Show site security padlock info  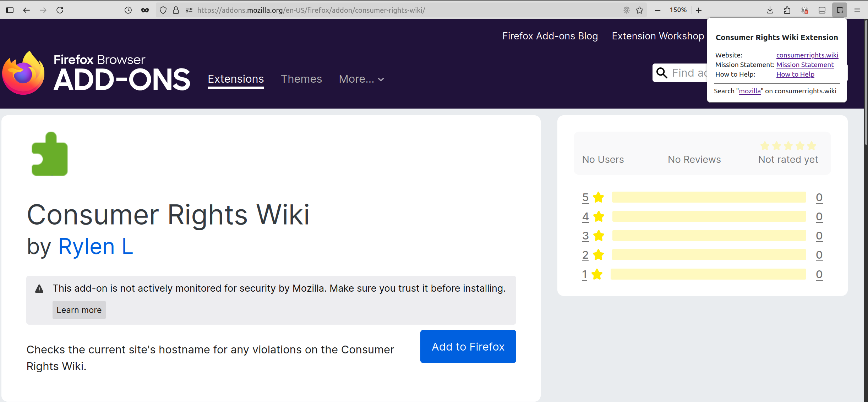pos(176,10)
